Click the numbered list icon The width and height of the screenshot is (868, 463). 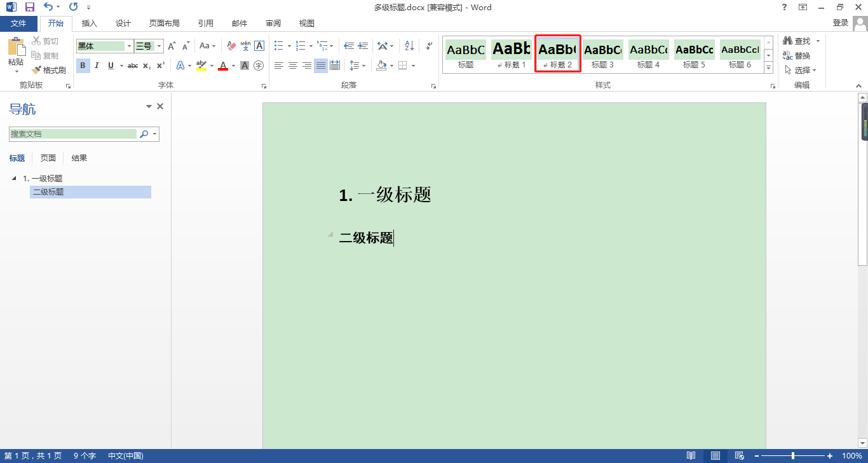[x=301, y=46]
